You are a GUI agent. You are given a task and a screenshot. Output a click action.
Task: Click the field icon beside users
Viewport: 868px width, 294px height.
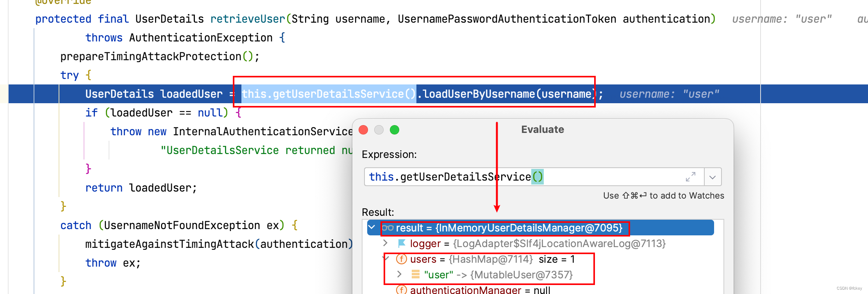(x=402, y=259)
